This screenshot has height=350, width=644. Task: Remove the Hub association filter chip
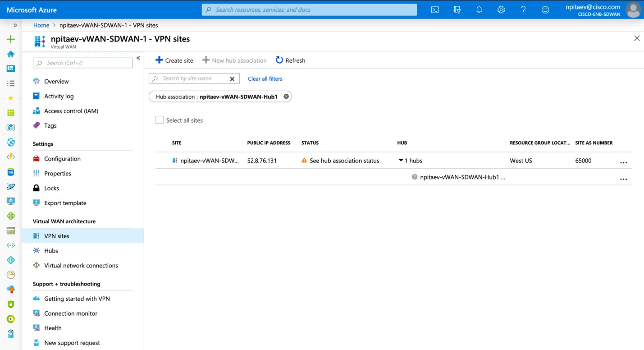coord(286,97)
